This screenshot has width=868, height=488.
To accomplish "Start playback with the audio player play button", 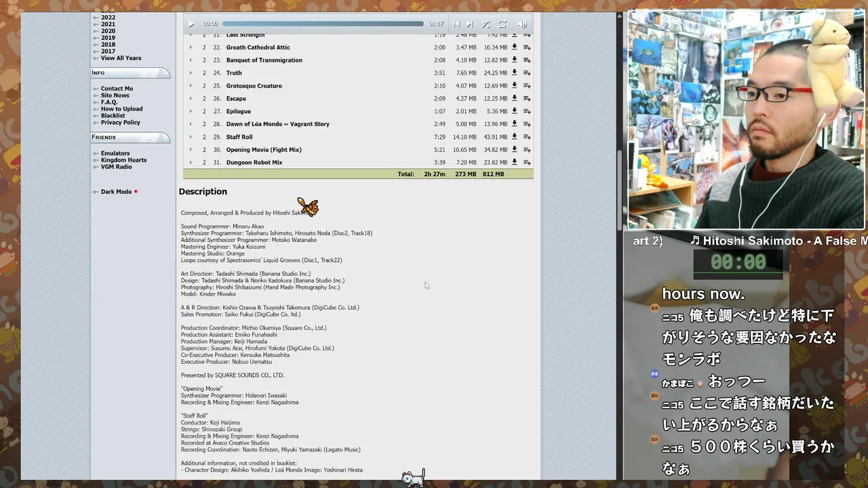I will pyautogui.click(x=191, y=24).
